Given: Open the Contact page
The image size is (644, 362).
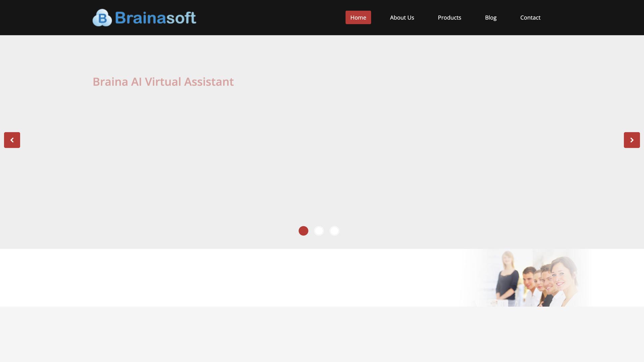Looking at the screenshot, I should (530, 17).
